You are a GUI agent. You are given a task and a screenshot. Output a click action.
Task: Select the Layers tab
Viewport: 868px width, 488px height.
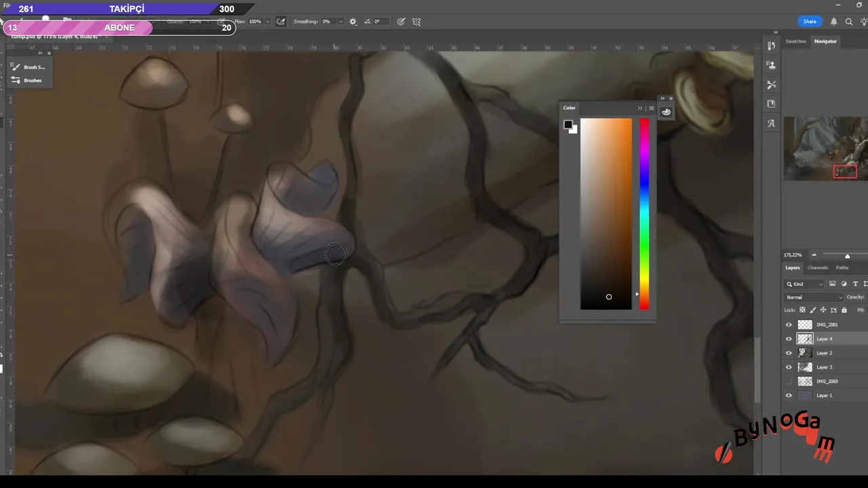793,268
